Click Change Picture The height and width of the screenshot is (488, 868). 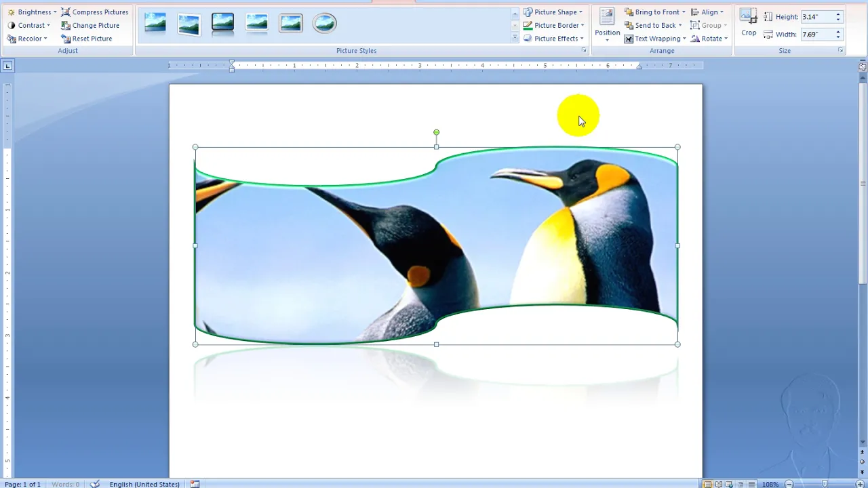(x=90, y=25)
